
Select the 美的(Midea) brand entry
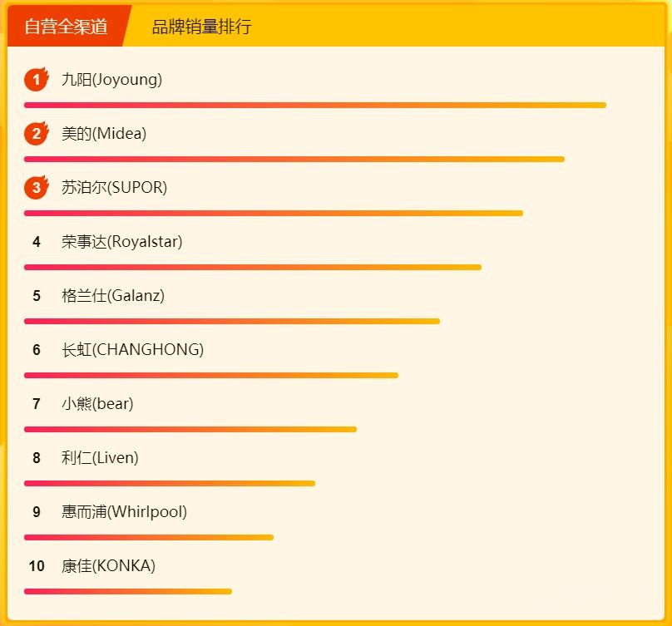[104, 134]
